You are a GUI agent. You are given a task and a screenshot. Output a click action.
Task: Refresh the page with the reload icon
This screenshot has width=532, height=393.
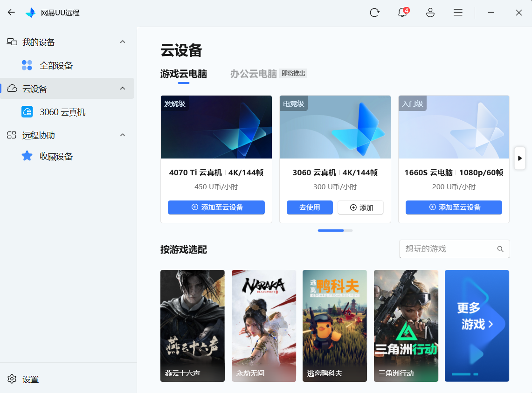pos(374,13)
